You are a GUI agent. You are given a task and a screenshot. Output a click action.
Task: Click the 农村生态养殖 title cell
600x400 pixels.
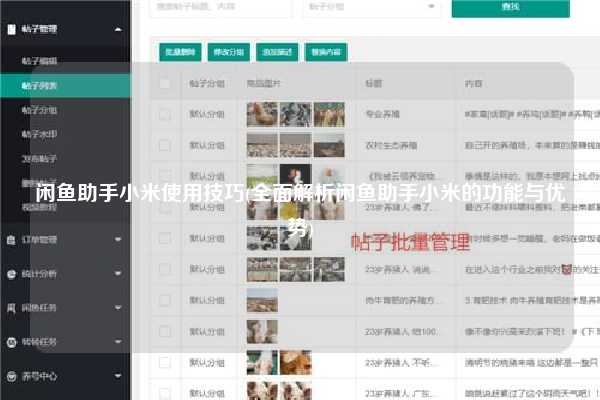pyautogui.click(x=391, y=145)
